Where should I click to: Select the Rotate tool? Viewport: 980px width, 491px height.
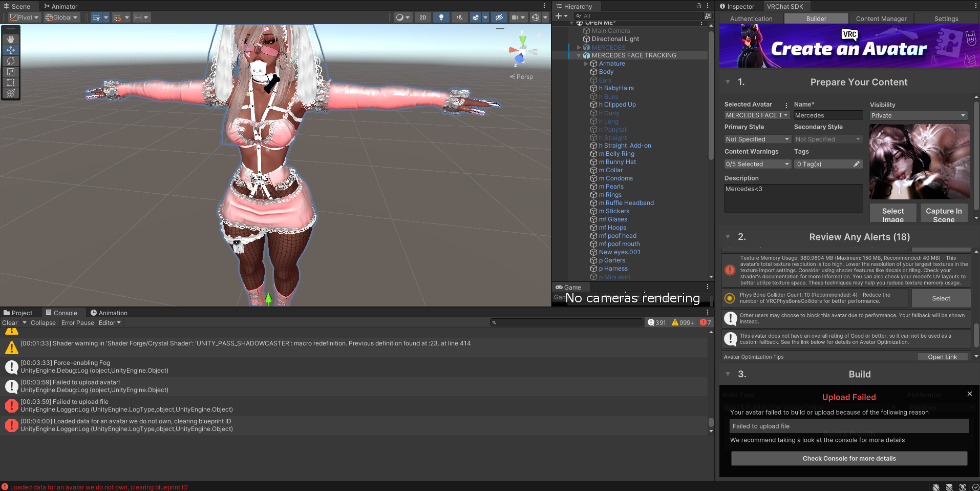11,61
